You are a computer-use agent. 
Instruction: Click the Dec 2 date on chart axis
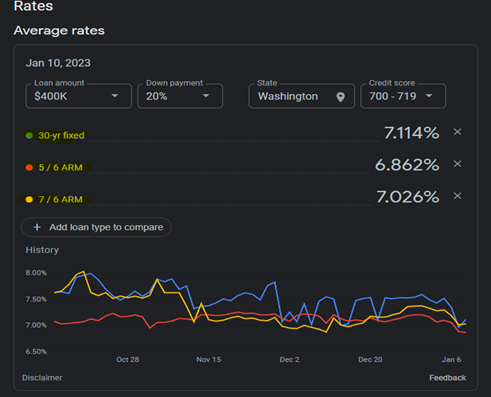(x=289, y=360)
